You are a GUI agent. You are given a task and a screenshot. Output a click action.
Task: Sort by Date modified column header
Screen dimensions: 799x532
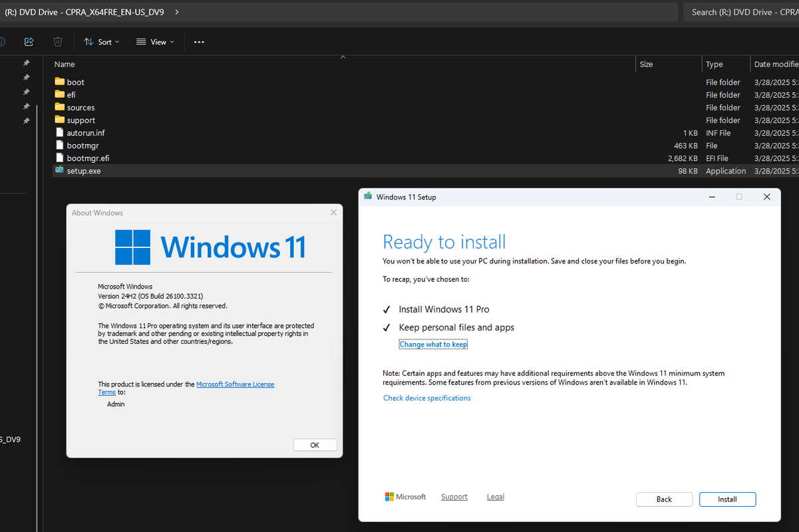pos(776,65)
